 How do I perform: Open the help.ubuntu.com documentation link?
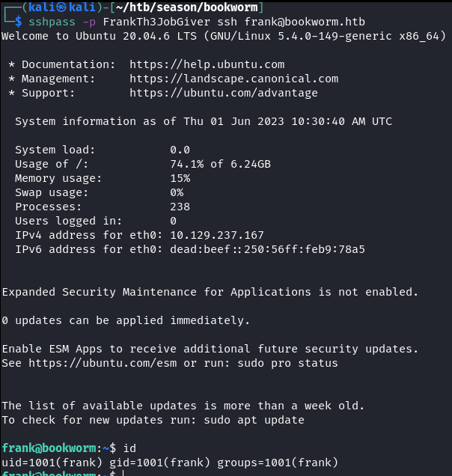point(207,64)
